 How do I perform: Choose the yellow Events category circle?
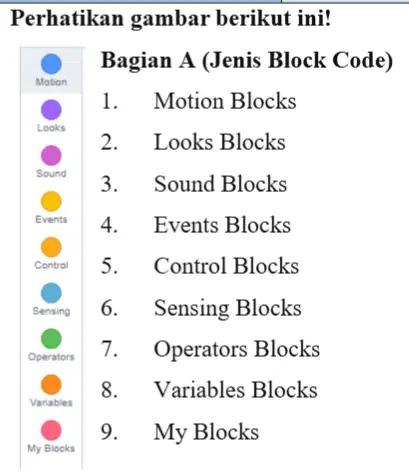[51, 201]
